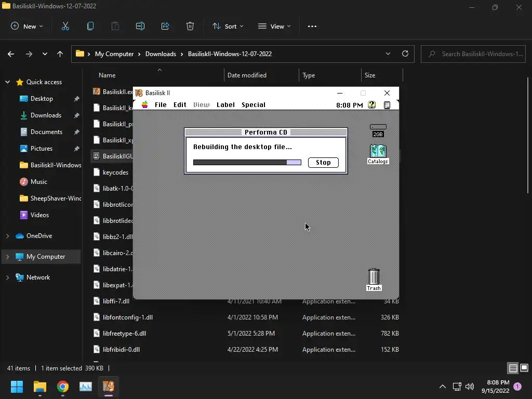532x399 pixels.
Task: Click the Copy icon in Explorer toolbar
Action: coord(90,26)
